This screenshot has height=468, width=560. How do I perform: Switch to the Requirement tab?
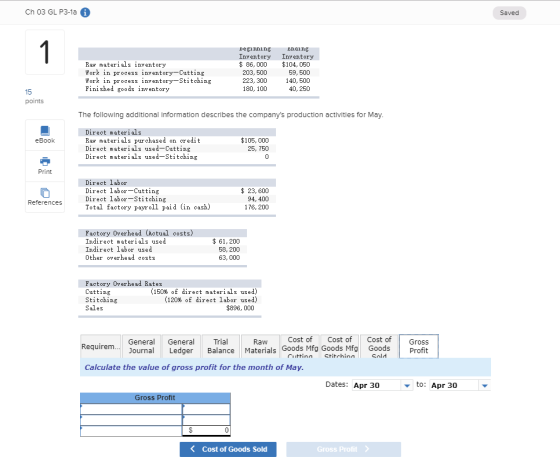click(100, 347)
